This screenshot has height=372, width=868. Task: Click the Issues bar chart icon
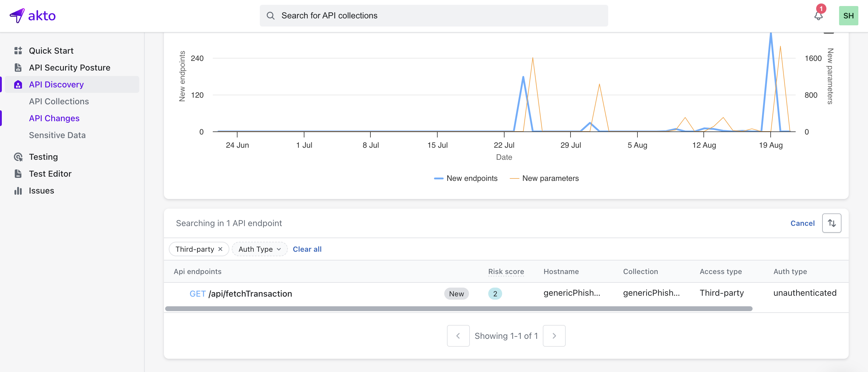tap(18, 191)
